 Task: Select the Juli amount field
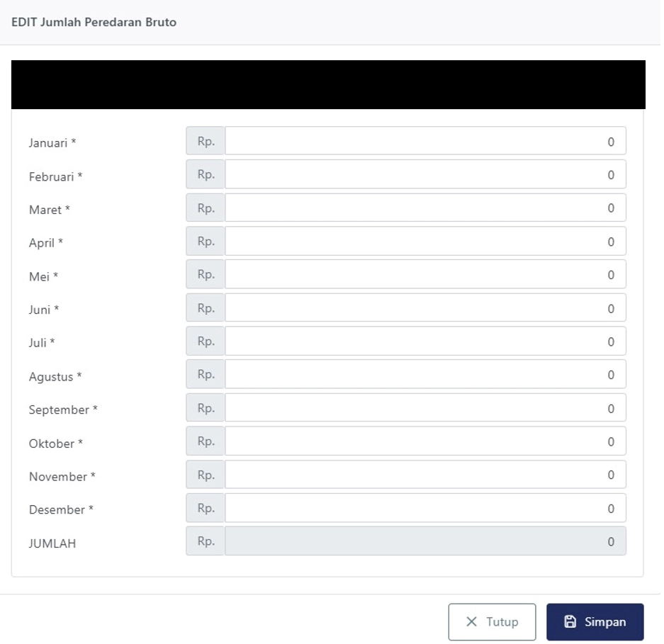tap(425, 341)
